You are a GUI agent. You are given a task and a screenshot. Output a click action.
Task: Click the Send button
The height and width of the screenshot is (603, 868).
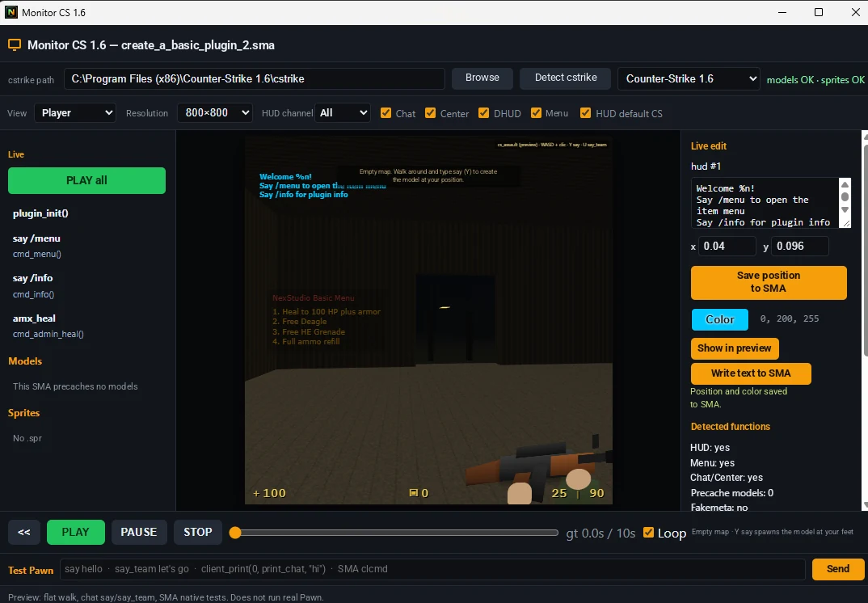click(837, 569)
